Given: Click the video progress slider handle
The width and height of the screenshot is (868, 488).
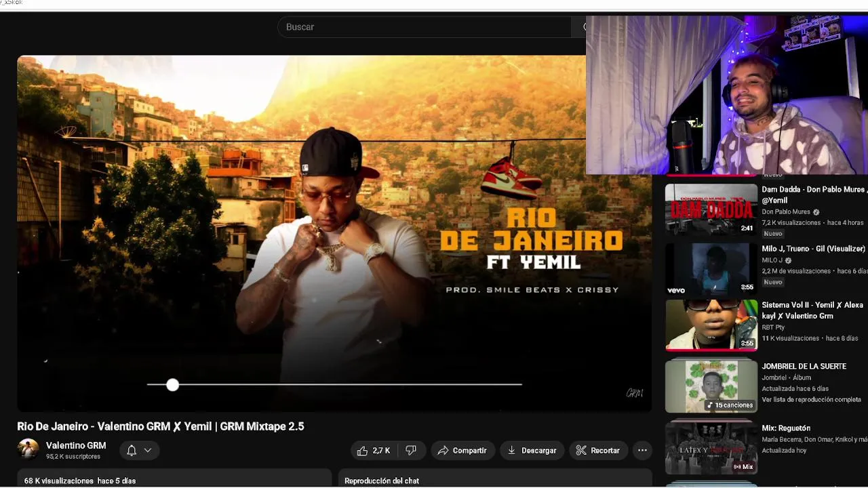Looking at the screenshot, I should [x=172, y=385].
